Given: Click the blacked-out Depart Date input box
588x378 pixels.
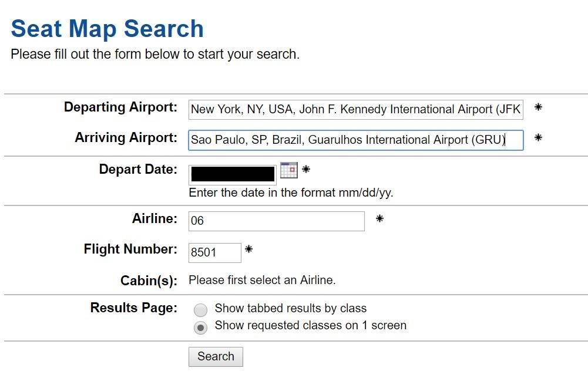Looking at the screenshot, I should 233,174.
